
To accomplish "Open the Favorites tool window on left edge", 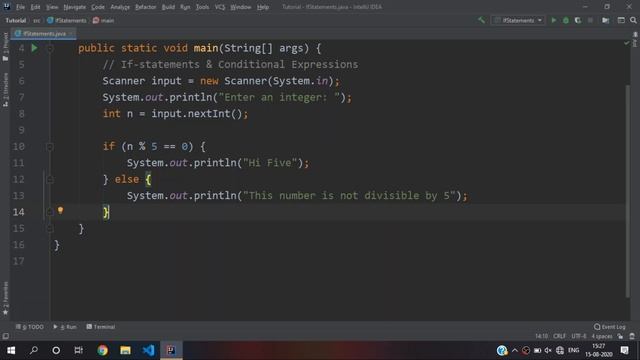I will [5, 298].
